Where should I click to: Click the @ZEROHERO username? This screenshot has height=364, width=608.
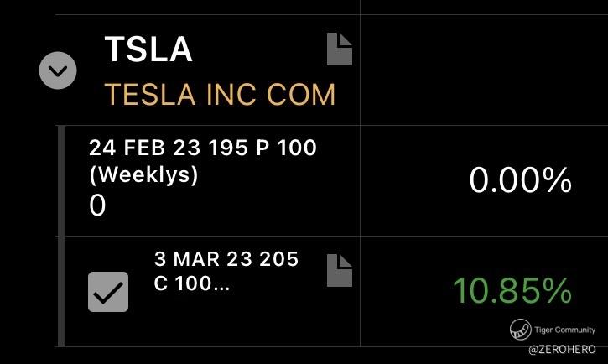[x=562, y=349]
